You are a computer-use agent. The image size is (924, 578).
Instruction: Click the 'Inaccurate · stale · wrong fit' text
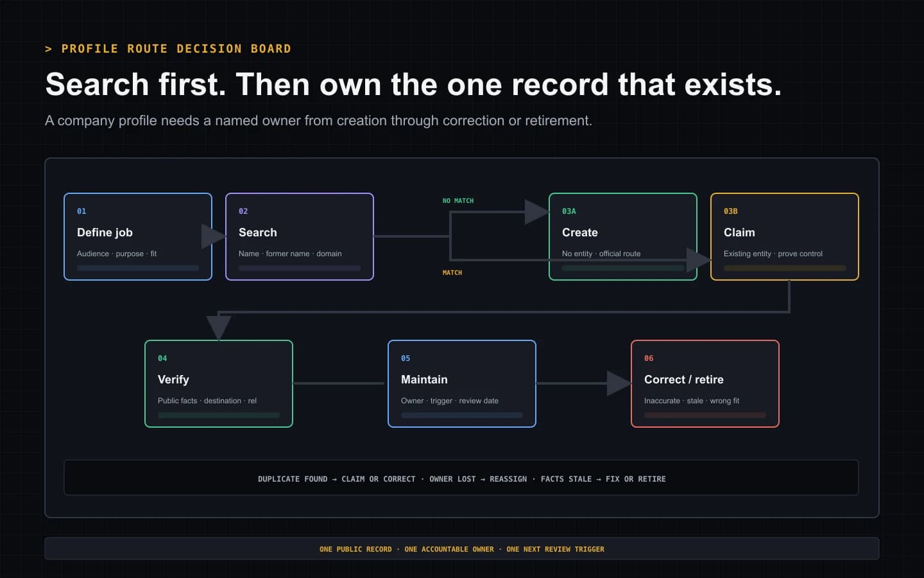(x=692, y=401)
